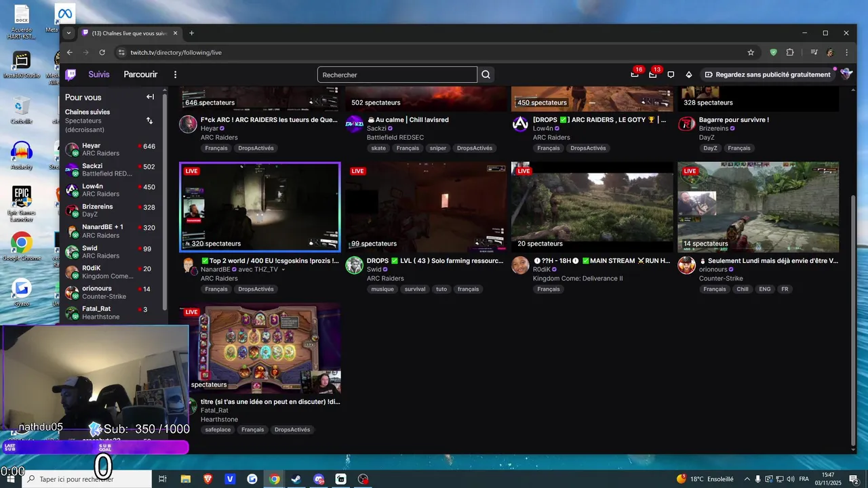This screenshot has width=868, height=488.
Task: Open the three-dot More menu next to Parcourir
Action: (175, 75)
